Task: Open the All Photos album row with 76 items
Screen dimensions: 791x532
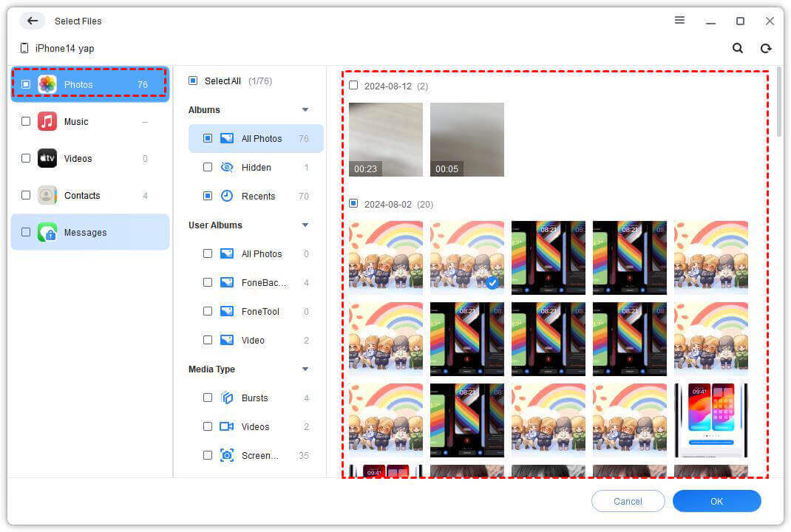Action: (x=256, y=138)
